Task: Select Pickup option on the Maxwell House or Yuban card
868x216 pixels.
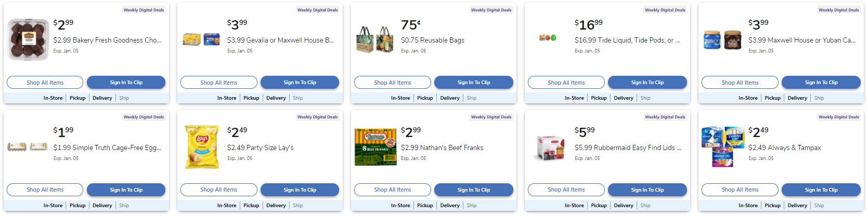Action: (772, 98)
